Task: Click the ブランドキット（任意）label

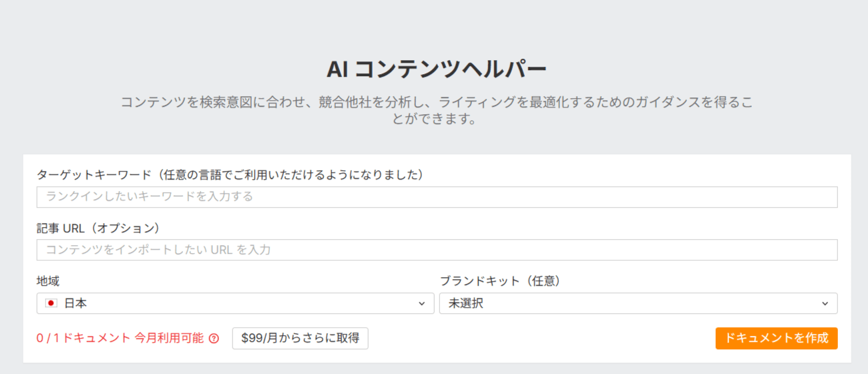Action: pyautogui.click(x=500, y=281)
